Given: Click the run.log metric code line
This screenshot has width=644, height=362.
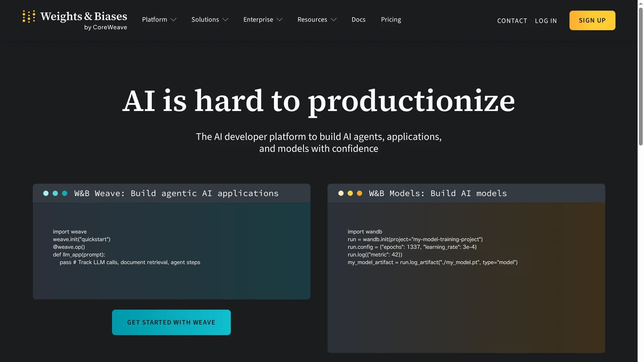Looking at the screenshot, I should [x=375, y=255].
